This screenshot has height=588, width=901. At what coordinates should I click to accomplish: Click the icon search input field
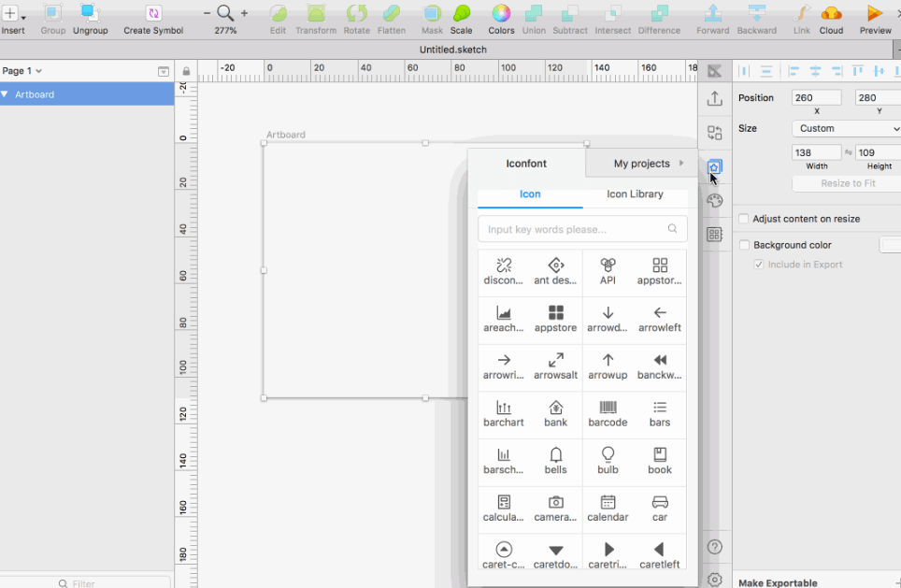pyautogui.click(x=582, y=229)
